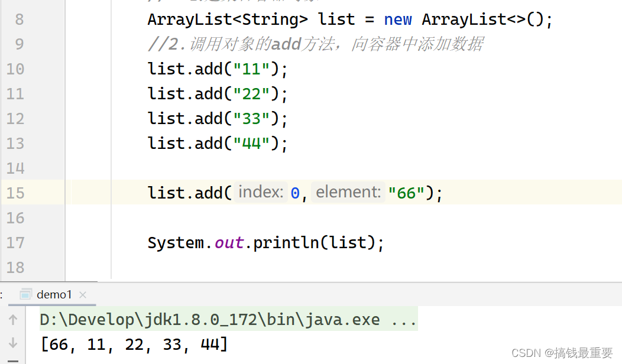Click the up arrow in console gutter
622x364 pixels.
[x=13, y=319]
